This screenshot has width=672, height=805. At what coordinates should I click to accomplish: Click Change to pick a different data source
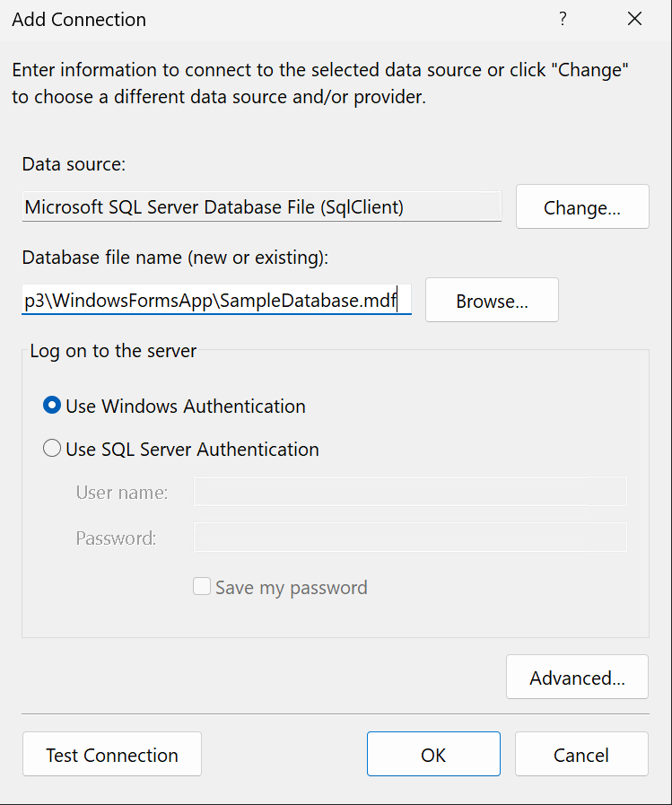(x=581, y=206)
